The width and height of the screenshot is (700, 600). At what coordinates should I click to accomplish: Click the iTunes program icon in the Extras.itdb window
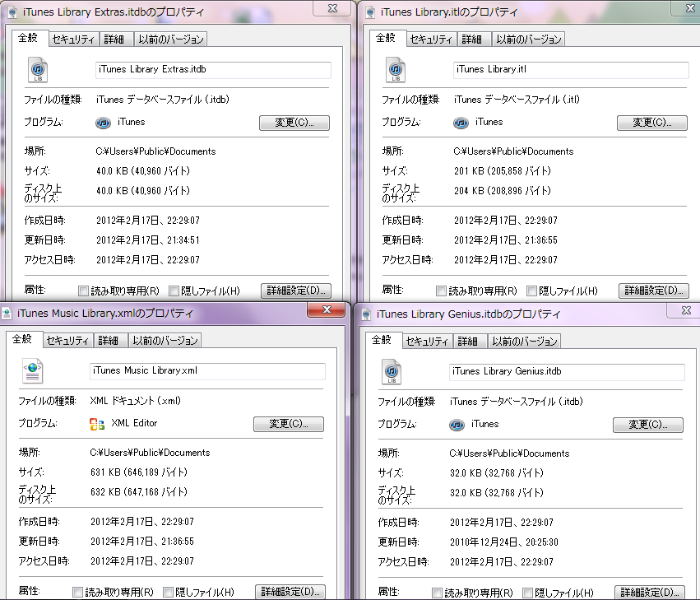(x=103, y=123)
